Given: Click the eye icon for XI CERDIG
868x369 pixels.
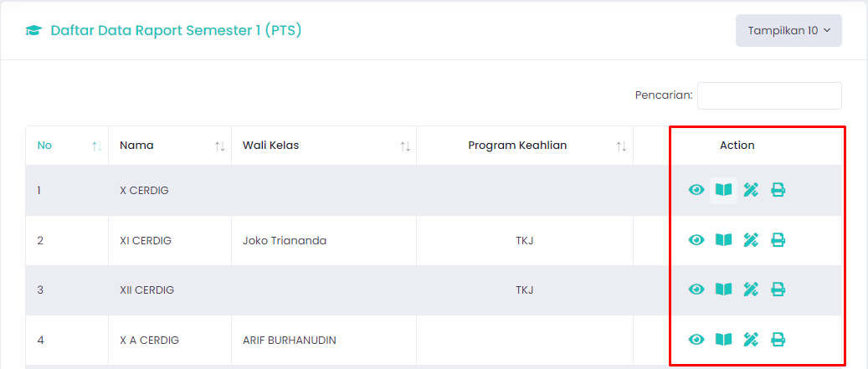Looking at the screenshot, I should (x=696, y=240).
